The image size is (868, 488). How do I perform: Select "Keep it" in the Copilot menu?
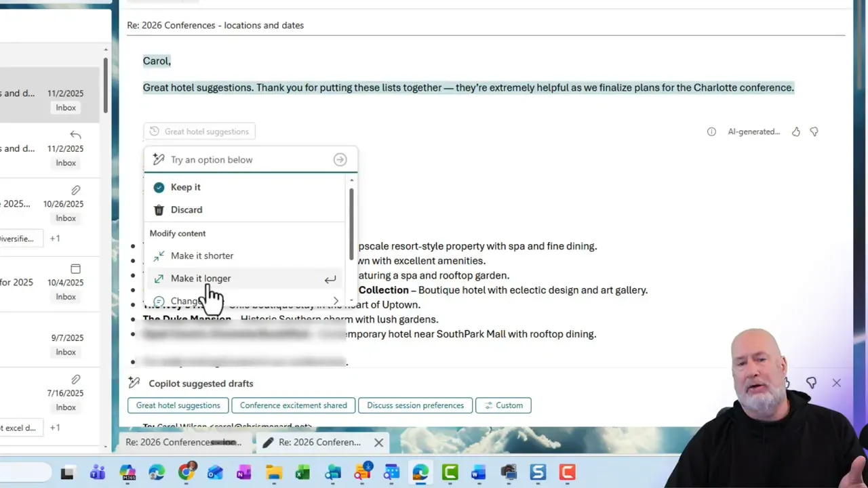pyautogui.click(x=185, y=187)
